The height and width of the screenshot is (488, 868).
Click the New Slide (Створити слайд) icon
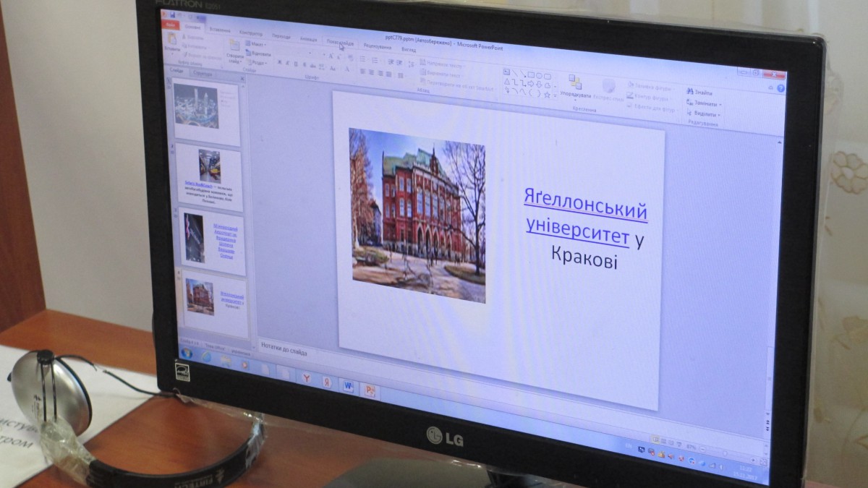click(x=234, y=48)
